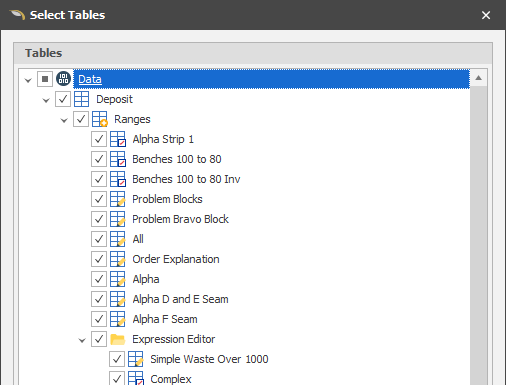Click the feather icon in title bar

(x=17, y=15)
